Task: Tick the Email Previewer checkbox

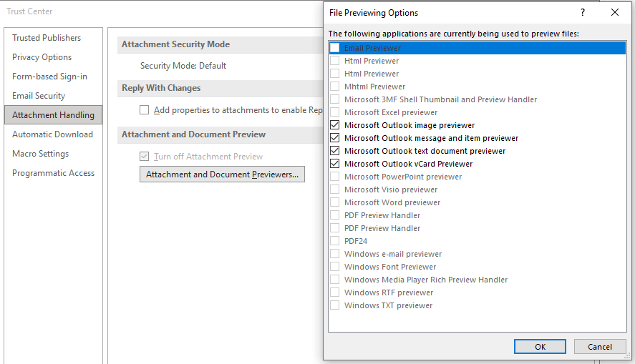Action: (x=334, y=48)
